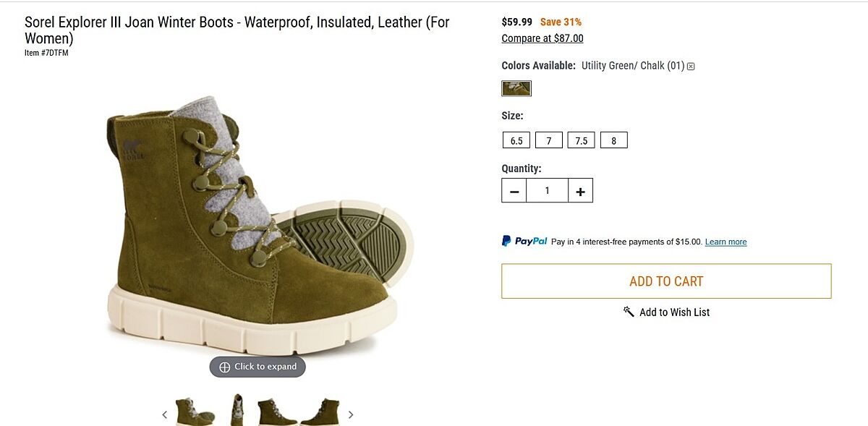Open the Compare at $87.00 link
Image resolution: width=868 pixels, height=426 pixels.
point(542,38)
